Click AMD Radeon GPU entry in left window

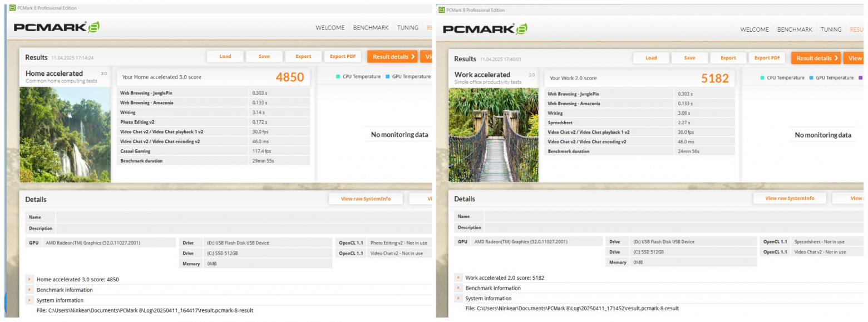110,243
